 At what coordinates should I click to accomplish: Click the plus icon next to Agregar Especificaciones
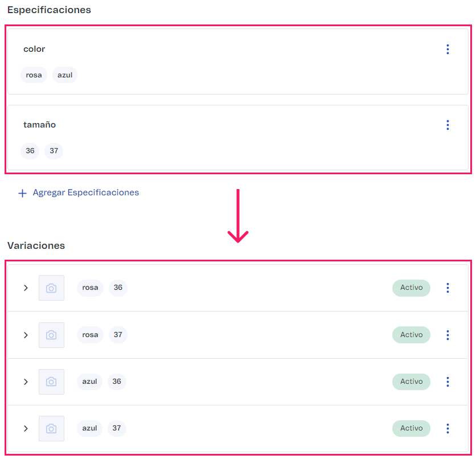pos(22,192)
